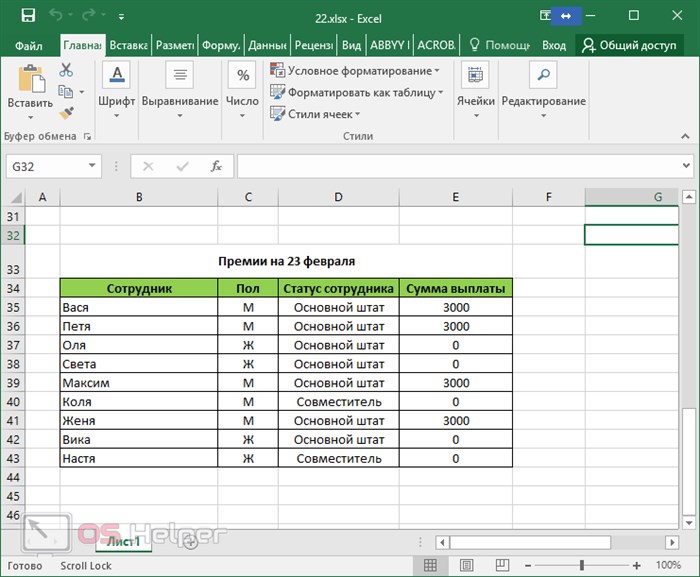Image resolution: width=700 pixels, height=577 pixels.
Task: Open the Вставить dropdown arrow
Action: point(30,117)
